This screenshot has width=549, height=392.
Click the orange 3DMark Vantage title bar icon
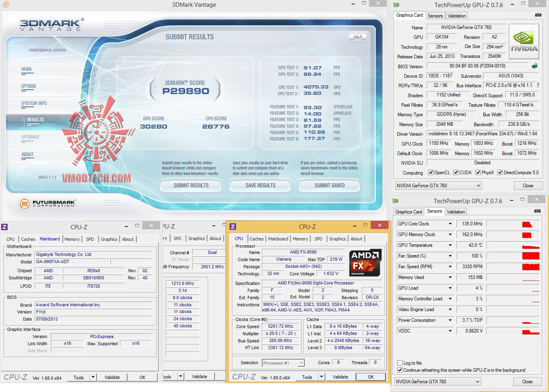[x=6, y=4]
